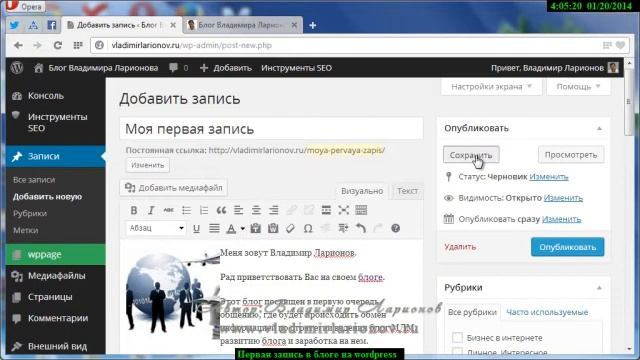Select the Все рубрики tab
This screenshot has height=360, width=640.
[472, 312]
